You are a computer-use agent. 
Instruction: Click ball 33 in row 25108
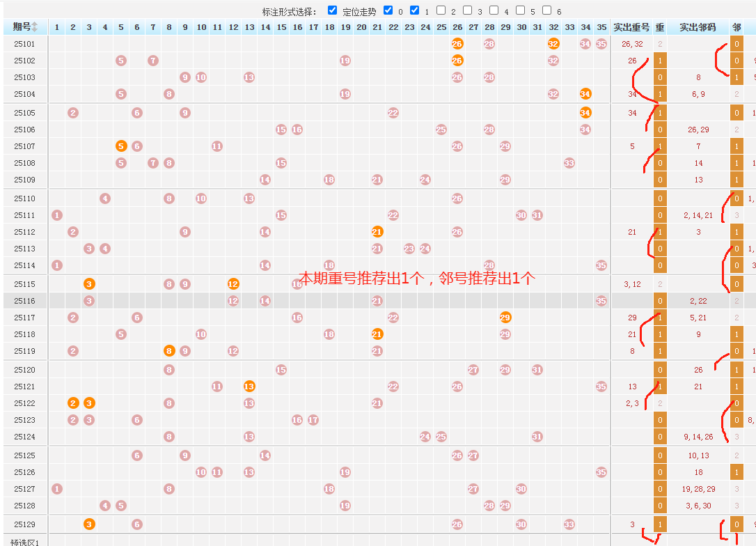pyautogui.click(x=569, y=163)
